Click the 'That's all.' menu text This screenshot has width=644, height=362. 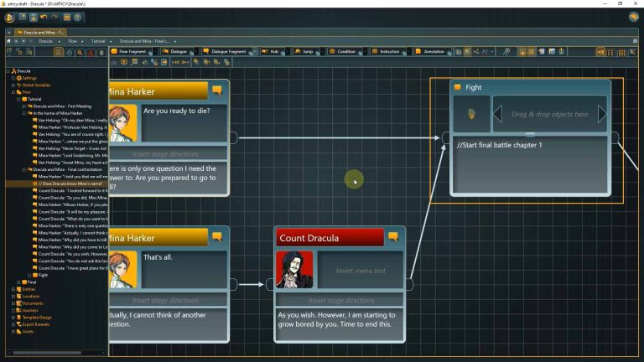(x=158, y=257)
